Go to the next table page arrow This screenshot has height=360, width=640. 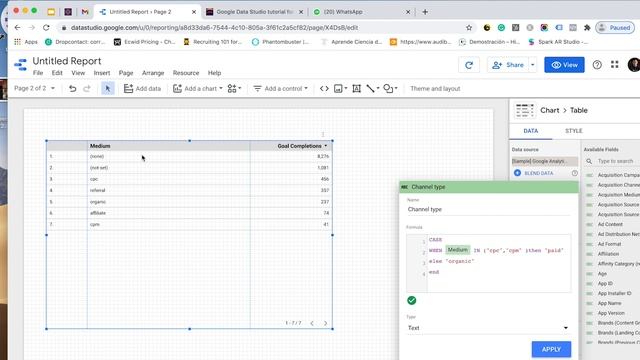[325, 323]
